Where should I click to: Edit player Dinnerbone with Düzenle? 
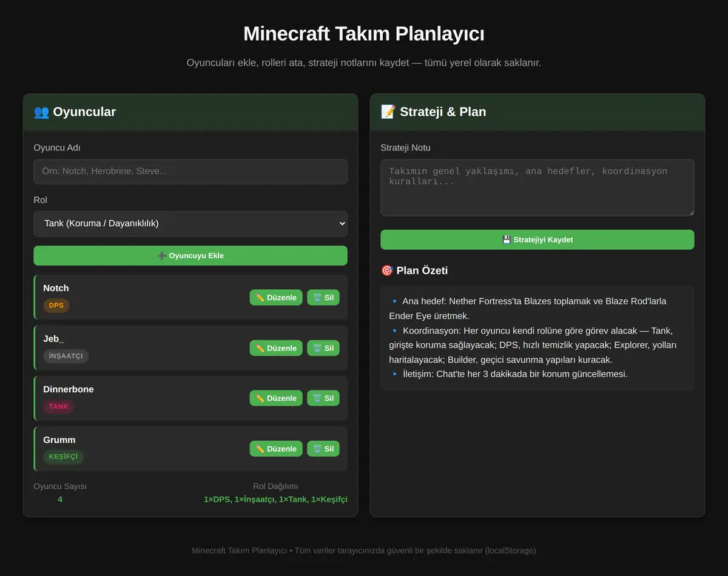pyautogui.click(x=276, y=398)
